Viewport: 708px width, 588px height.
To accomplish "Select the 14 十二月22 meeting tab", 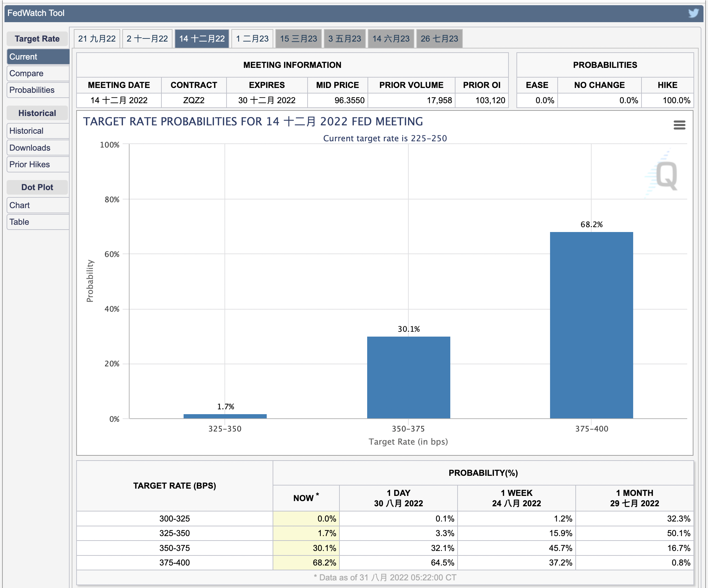I will click(x=202, y=38).
